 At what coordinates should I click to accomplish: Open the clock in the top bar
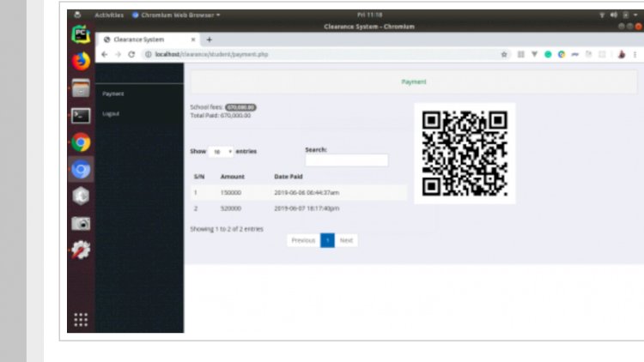pyautogui.click(x=369, y=15)
